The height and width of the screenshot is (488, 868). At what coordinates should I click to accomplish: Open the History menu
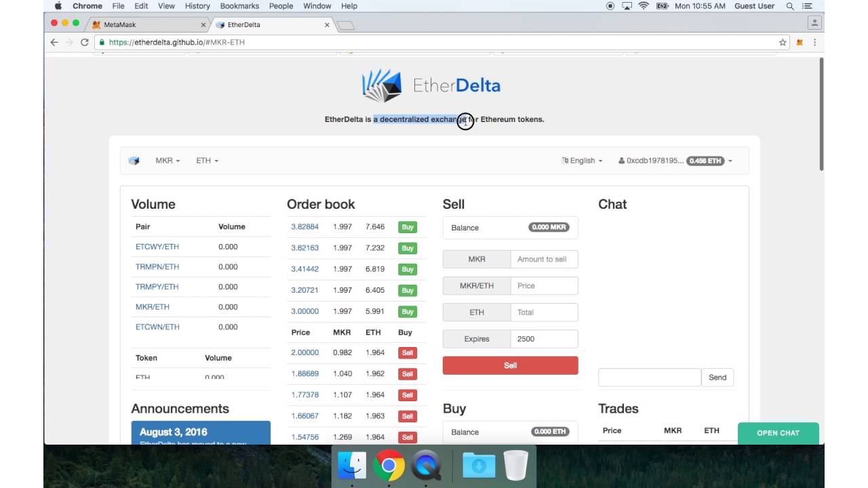197,6
